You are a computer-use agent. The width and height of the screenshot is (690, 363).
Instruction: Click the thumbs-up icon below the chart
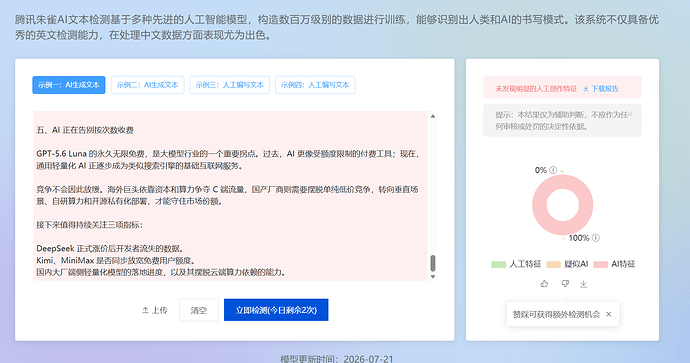(544, 284)
